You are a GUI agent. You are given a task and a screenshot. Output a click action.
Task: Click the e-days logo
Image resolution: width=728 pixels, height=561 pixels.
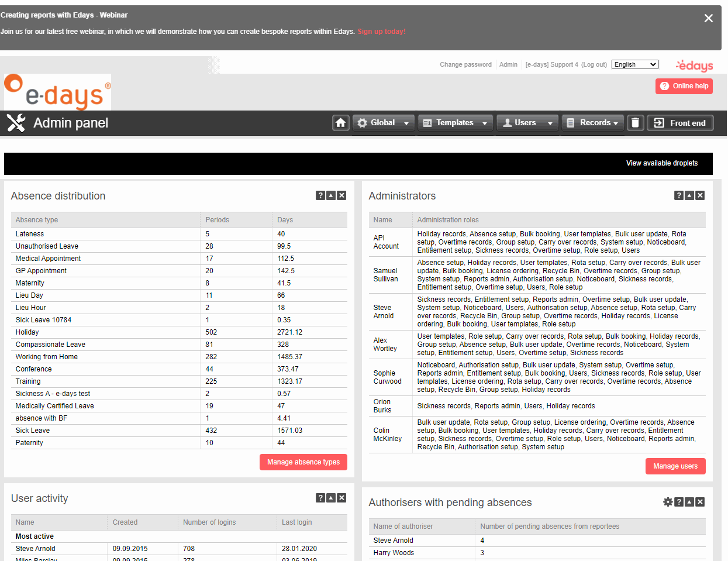click(x=57, y=91)
